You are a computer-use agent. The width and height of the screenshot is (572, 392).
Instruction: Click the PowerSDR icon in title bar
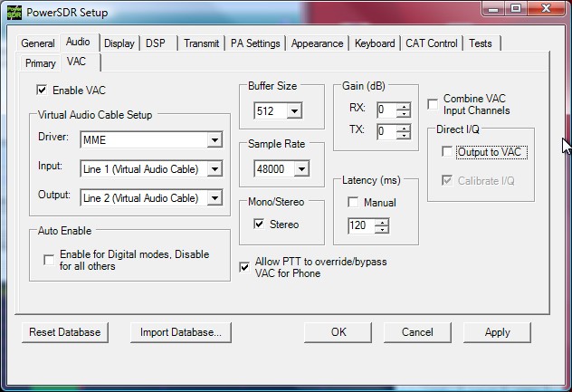coord(14,13)
